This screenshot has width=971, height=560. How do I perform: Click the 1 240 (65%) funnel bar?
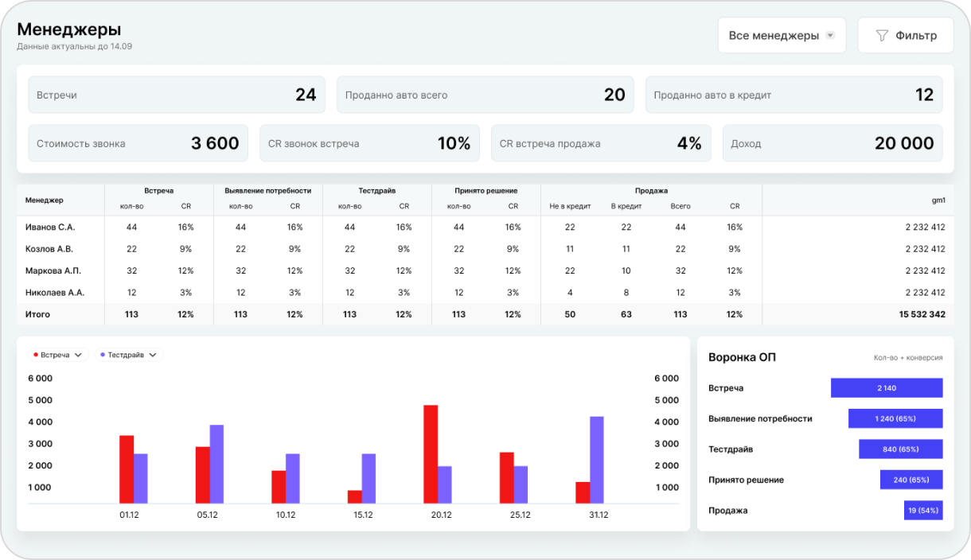click(895, 418)
